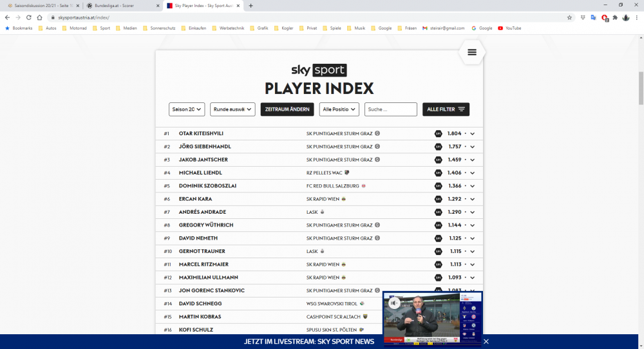Click the Sky Sport News video thumbnail

433,318
